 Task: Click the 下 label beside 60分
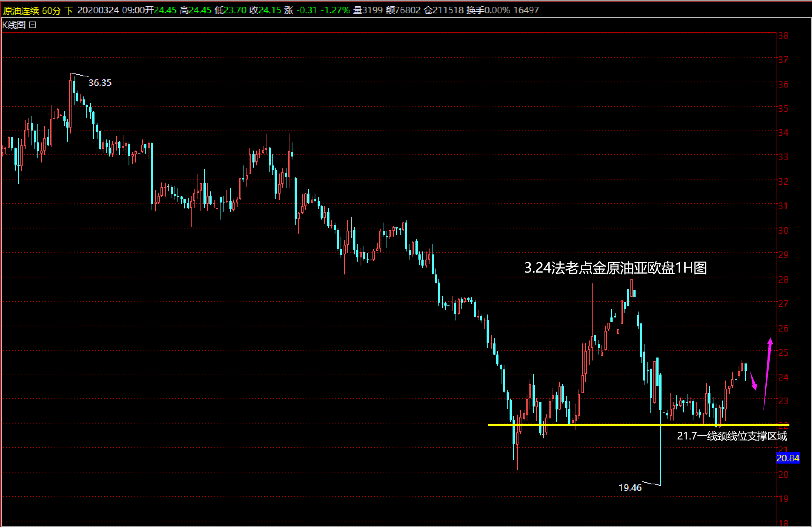[x=69, y=10]
